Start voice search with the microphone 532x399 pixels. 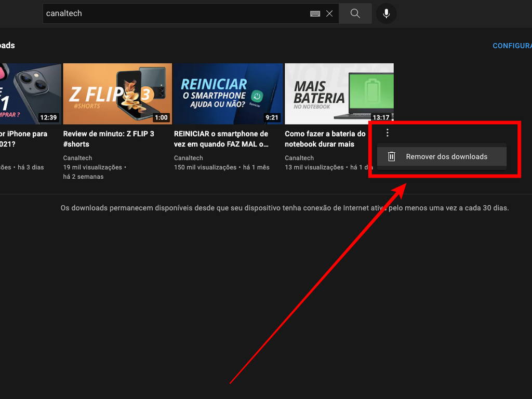[x=386, y=14]
